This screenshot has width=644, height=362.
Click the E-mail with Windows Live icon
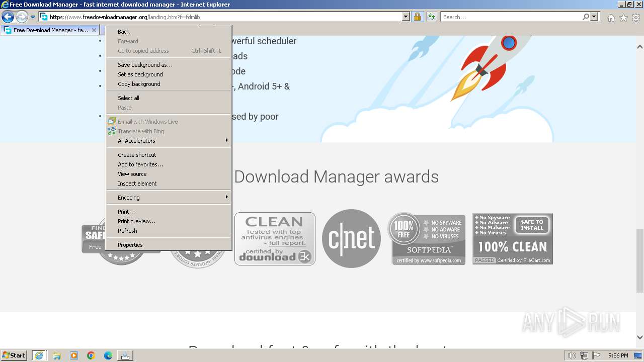point(112,122)
